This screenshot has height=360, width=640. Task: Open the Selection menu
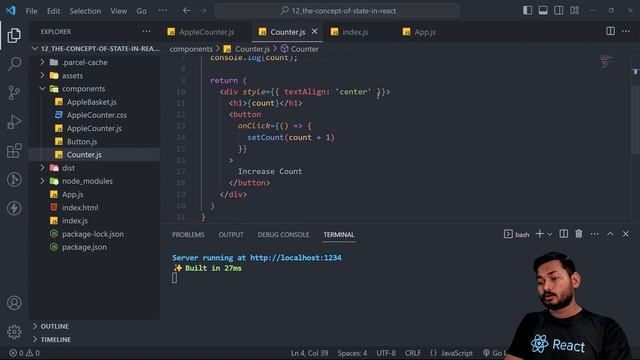click(85, 11)
